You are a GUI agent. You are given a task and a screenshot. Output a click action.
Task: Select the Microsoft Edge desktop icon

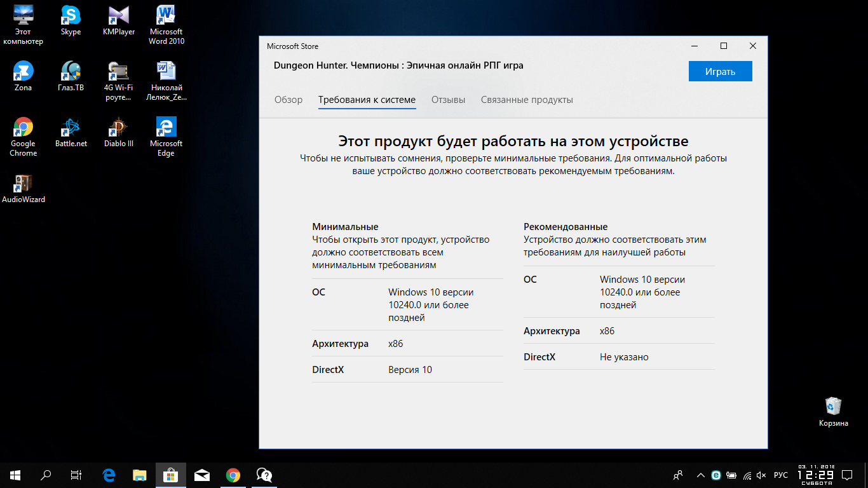click(166, 137)
